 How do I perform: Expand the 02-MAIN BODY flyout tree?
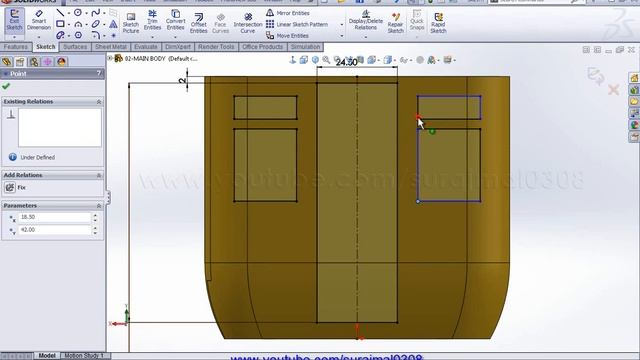point(110,58)
